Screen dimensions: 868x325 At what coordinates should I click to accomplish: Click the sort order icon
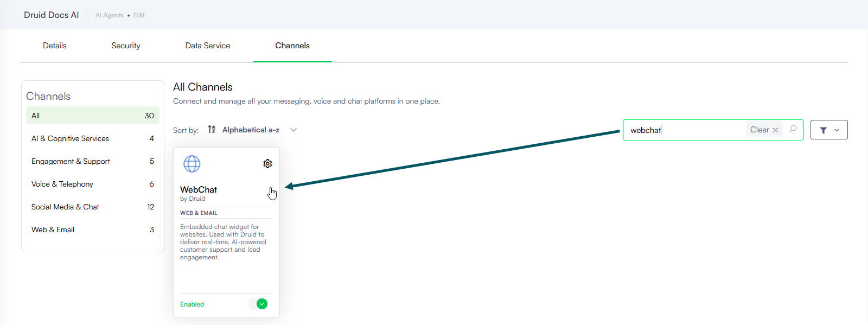click(x=212, y=130)
